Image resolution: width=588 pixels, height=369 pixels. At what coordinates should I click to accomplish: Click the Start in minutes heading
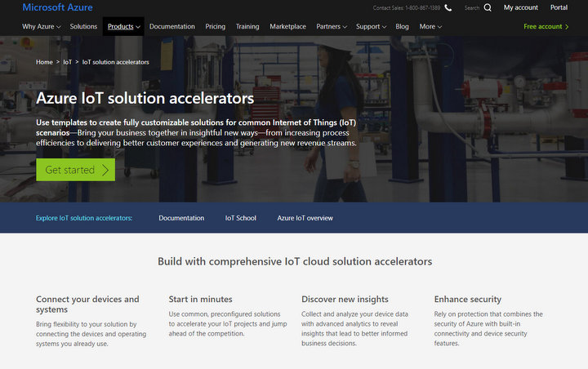pos(201,300)
